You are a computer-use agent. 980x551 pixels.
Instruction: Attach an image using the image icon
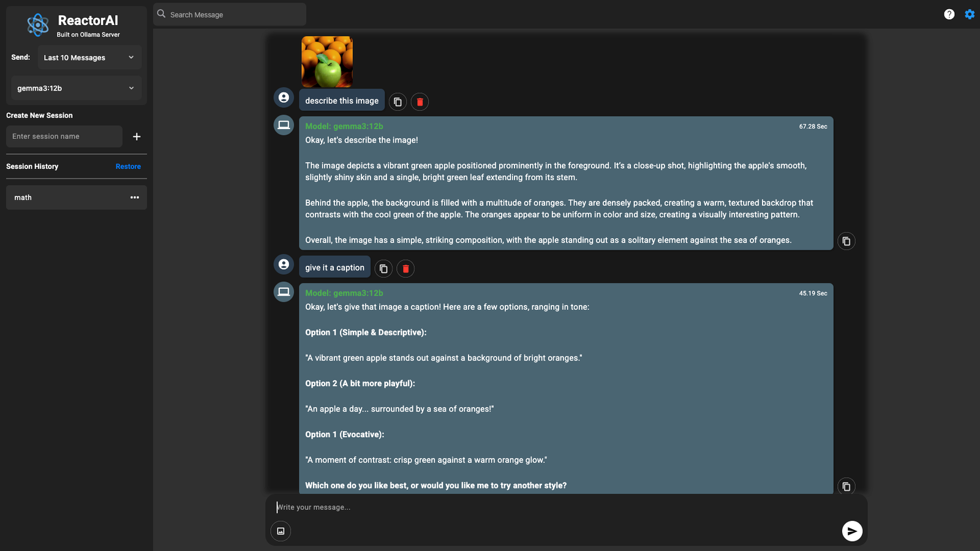tap(281, 531)
